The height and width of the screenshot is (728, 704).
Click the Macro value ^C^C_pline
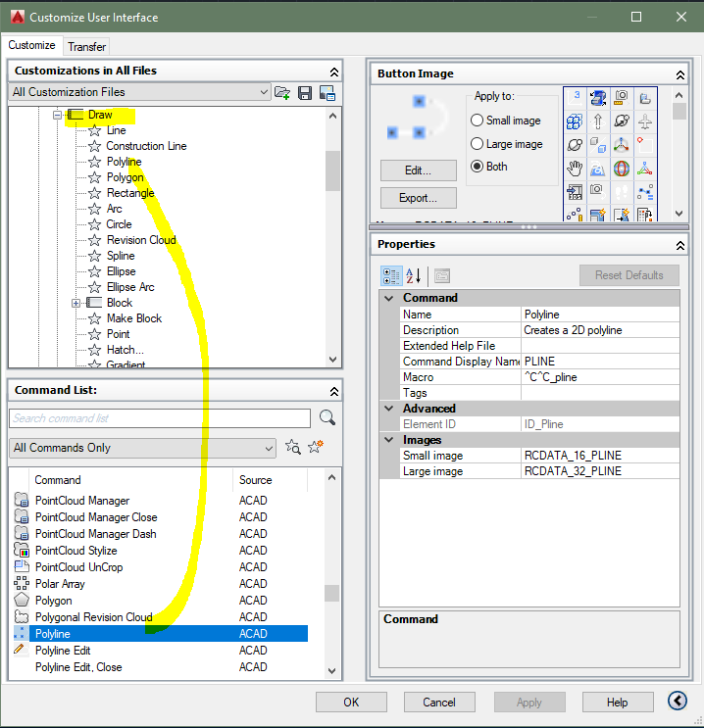pyautogui.click(x=600, y=377)
